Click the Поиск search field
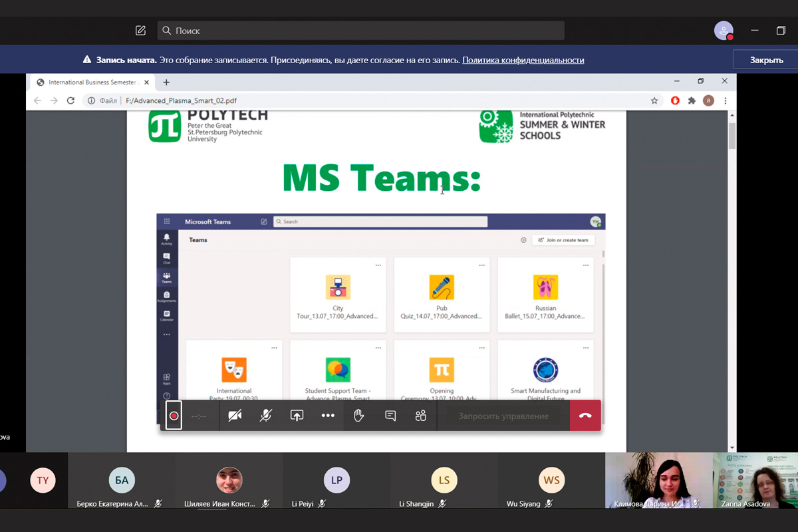This screenshot has width=798, height=532. click(361, 31)
